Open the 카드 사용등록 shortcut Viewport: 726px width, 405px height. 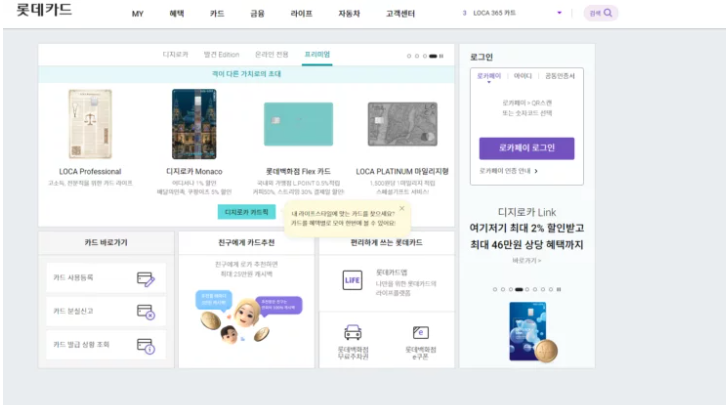(x=106, y=278)
